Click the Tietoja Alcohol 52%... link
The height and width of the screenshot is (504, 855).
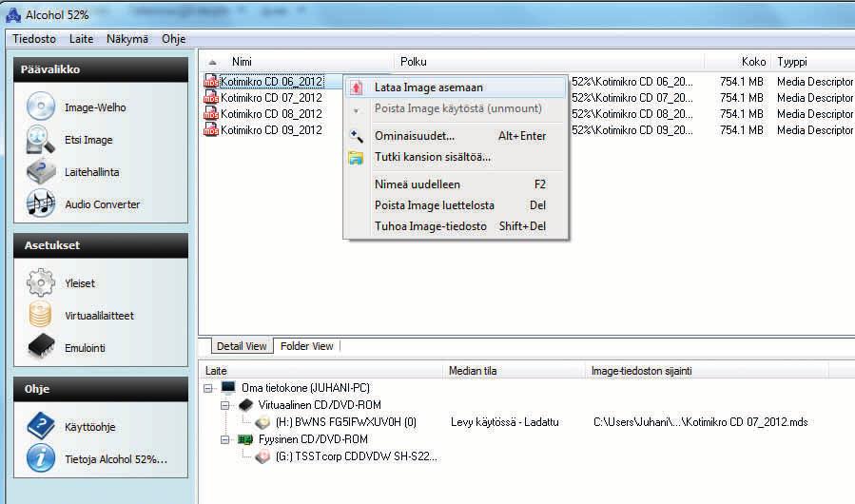[116, 459]
